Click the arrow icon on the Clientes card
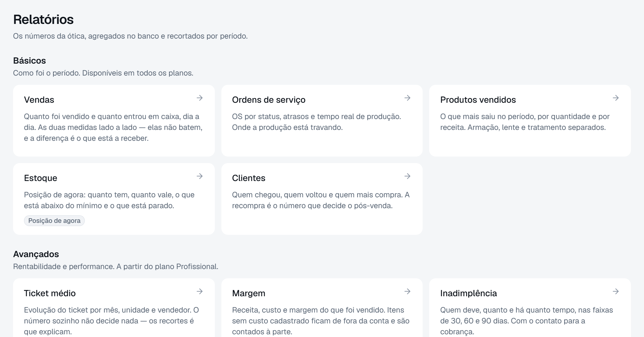Screen dimensions: 644x337 tap(407, 176)
